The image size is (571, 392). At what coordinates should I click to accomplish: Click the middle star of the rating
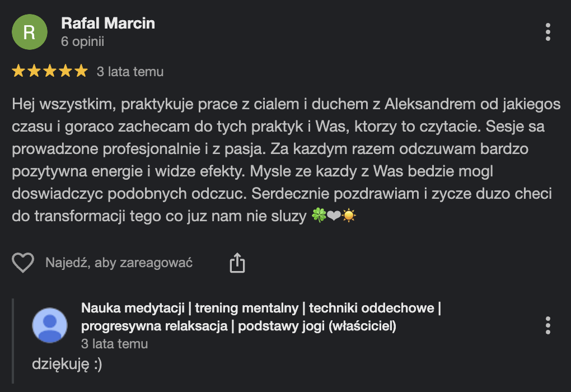click(x=50, y=71)
